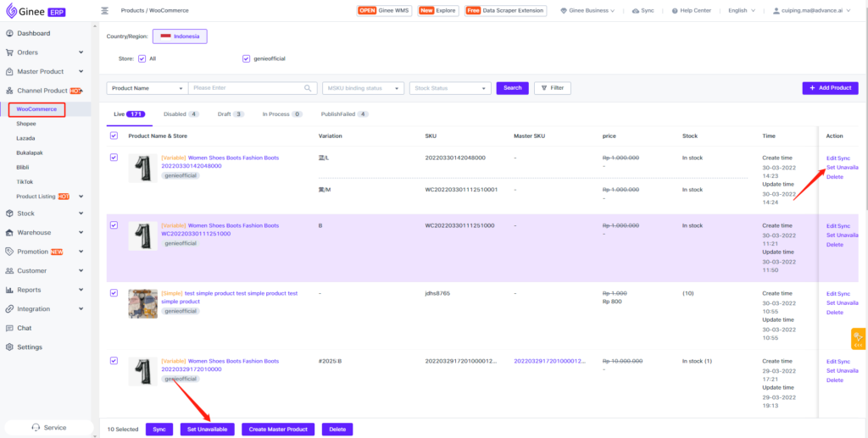Switch to the Draft tab
Image resolution: width=868 pixels, height=438 pixels.
point(231,114)
